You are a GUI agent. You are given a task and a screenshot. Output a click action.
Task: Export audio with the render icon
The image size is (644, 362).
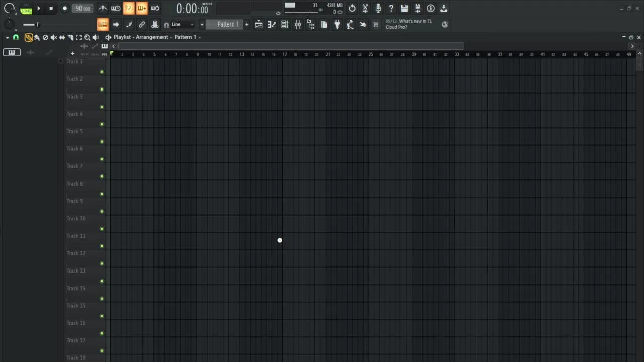coord(418,8)
